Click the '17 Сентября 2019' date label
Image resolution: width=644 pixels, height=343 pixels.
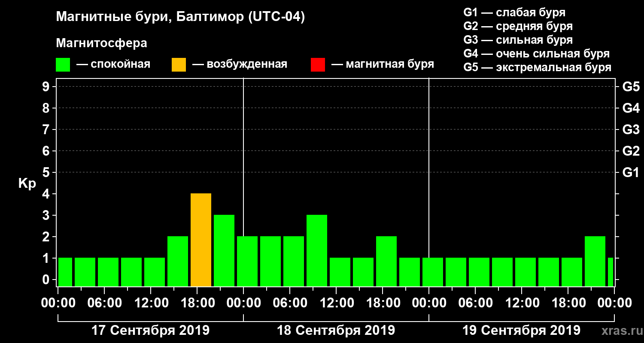coord(151,331)
